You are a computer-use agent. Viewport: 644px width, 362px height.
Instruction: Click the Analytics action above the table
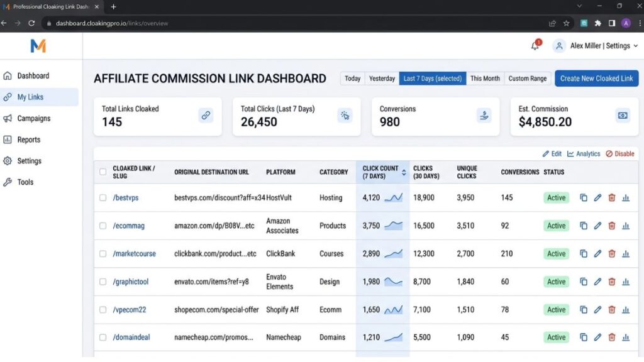point(584,154)
